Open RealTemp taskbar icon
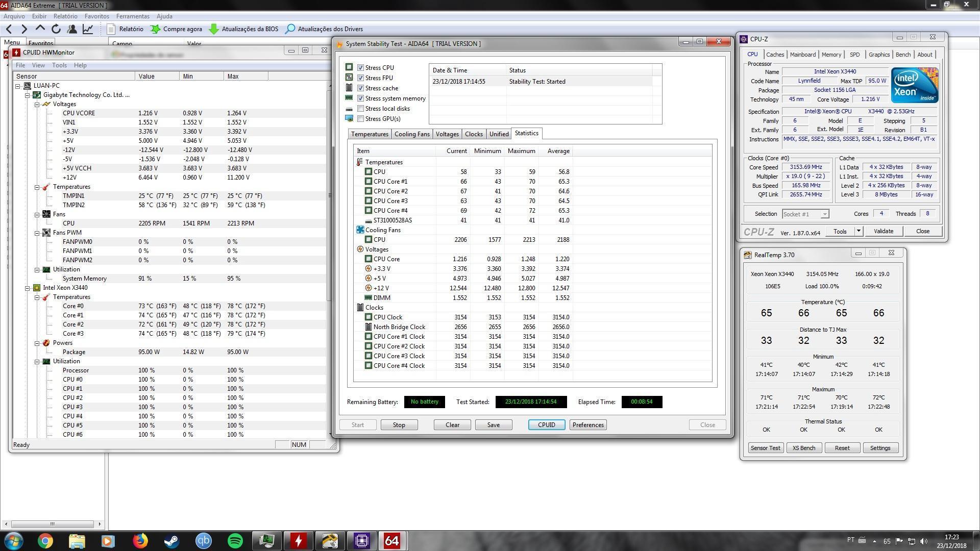Image resolution: width=980 pixels, height=551 pixels. pos(330,541)
